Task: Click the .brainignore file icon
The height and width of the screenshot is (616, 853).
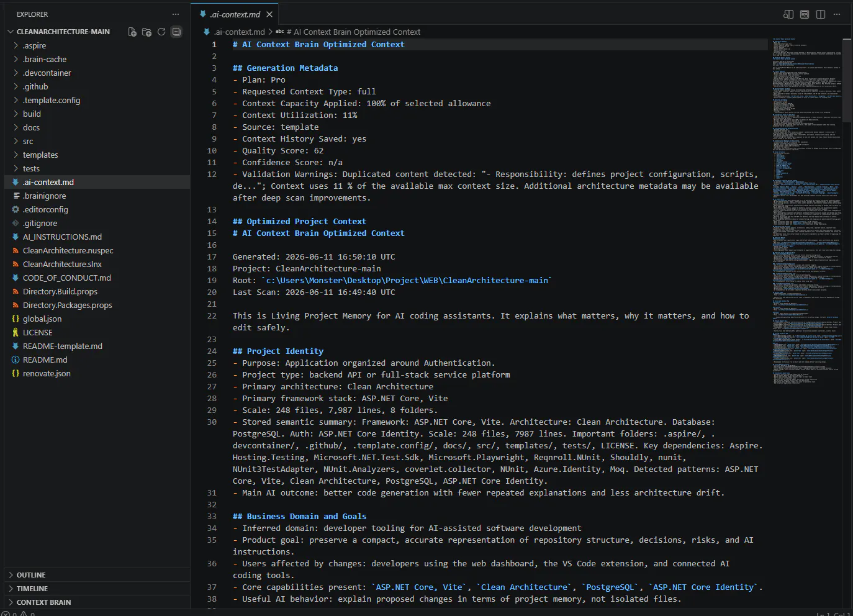Action: [x=16, y=196]
